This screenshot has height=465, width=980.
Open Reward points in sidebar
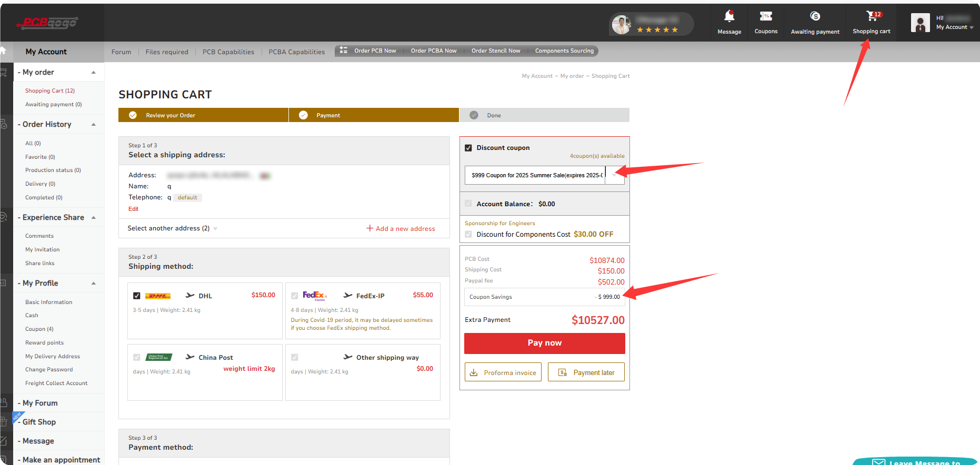pos(44,342)
